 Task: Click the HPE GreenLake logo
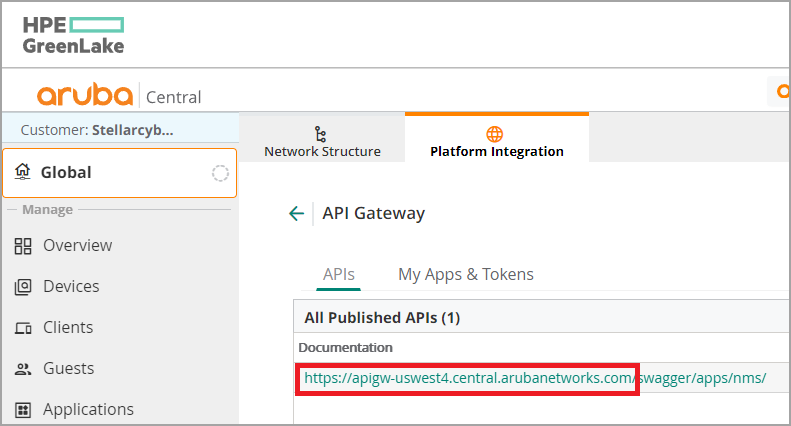point(73,35)
